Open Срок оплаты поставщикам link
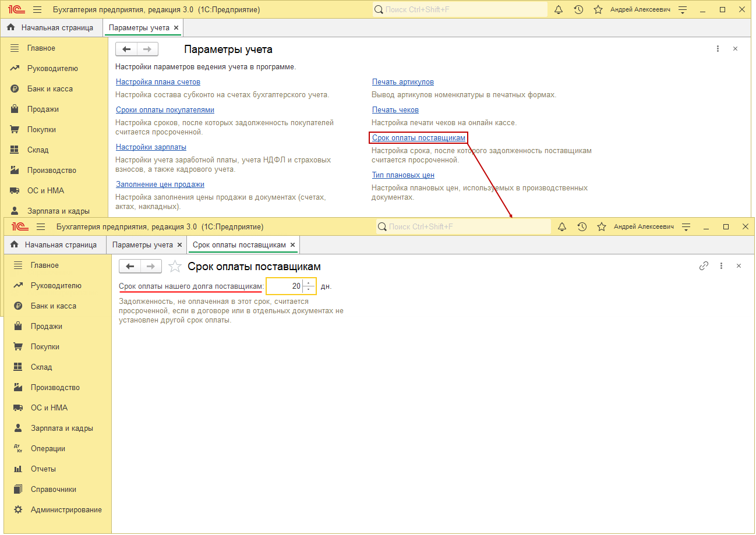Screen dimensions: 756x535 pos(419,138)
